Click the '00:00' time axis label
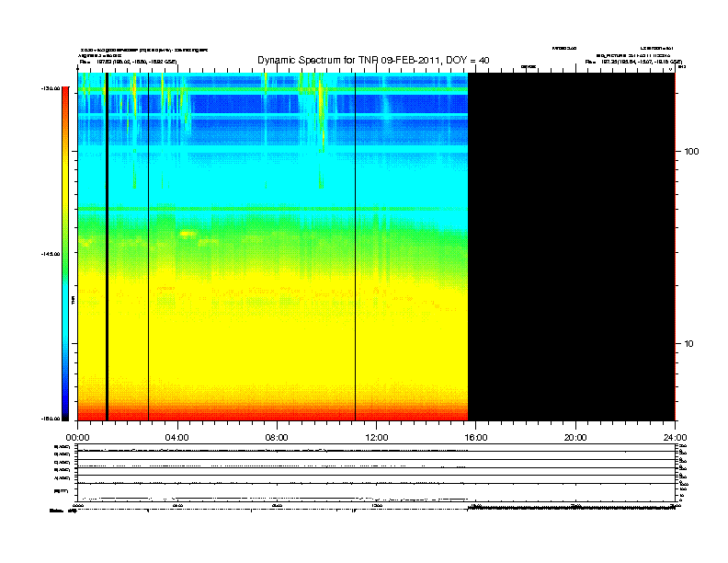Screen dimensions: 728x563 77,438
